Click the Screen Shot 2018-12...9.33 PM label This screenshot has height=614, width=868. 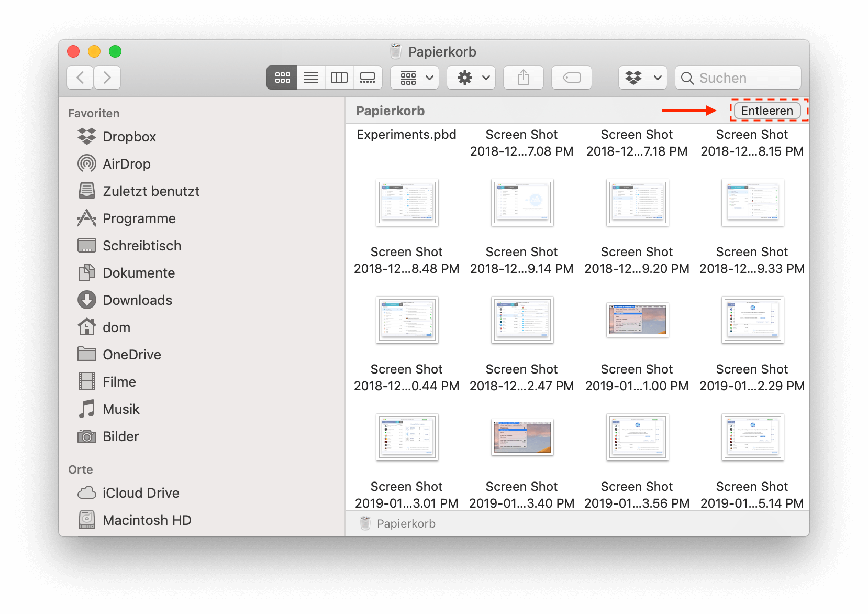point(752,260)
